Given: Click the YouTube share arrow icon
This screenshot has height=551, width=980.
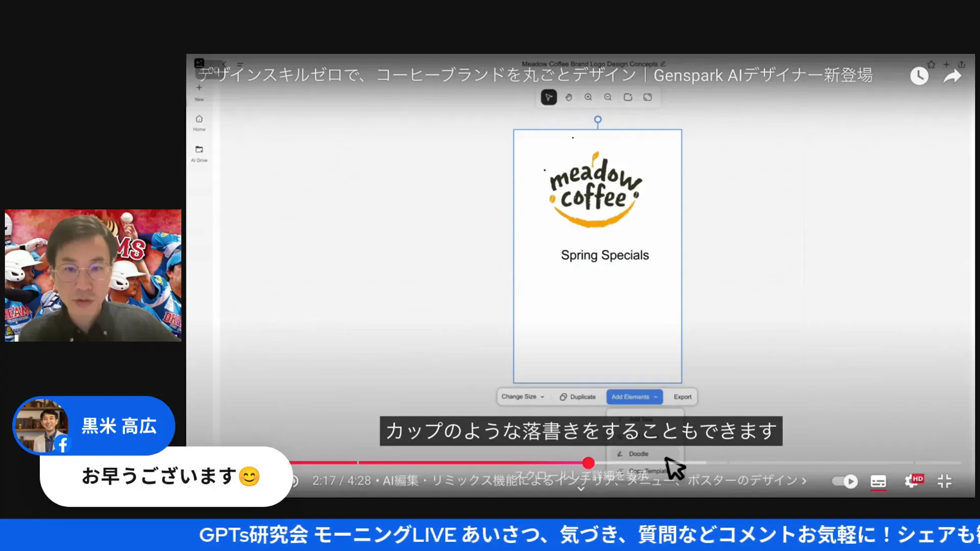Looking at the screenshot, I should tap(952, 77).
